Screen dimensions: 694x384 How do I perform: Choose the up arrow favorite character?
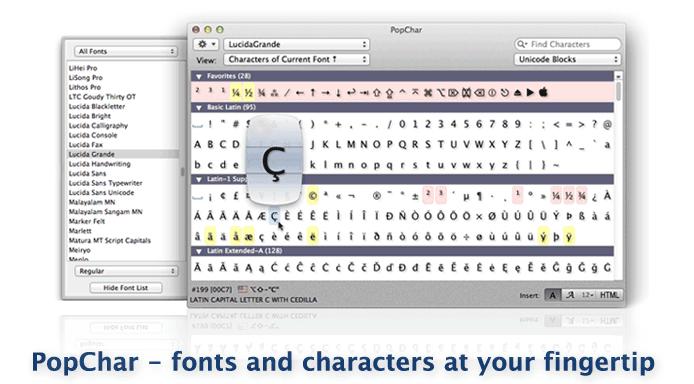coord(313,92)
